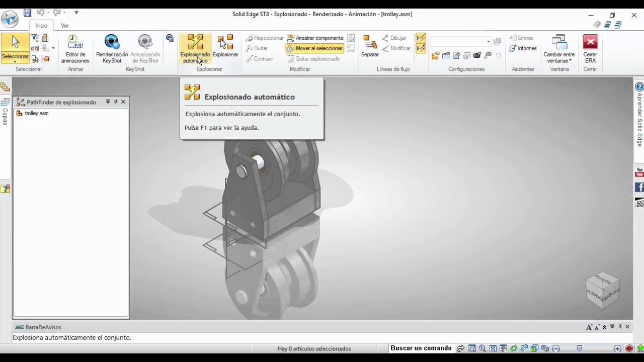Screen dimensions: 644x362
Task: Toggle pin on BarraDeAvisos panel
Action: pos(620,327)
